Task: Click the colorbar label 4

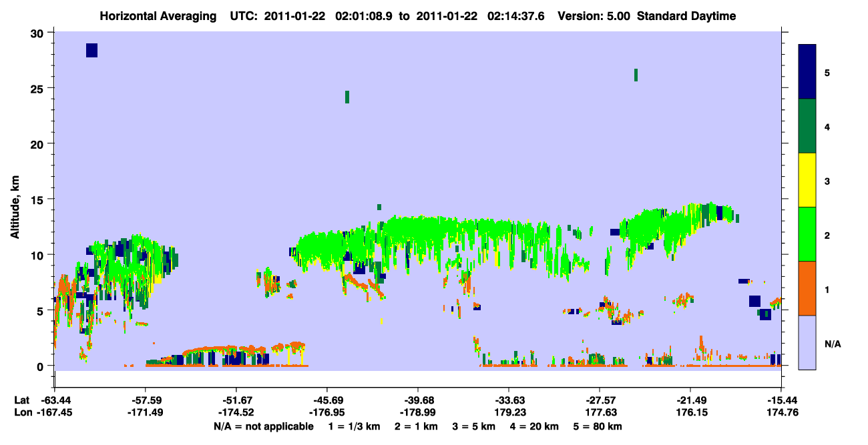Action: (x=827, y=127)
